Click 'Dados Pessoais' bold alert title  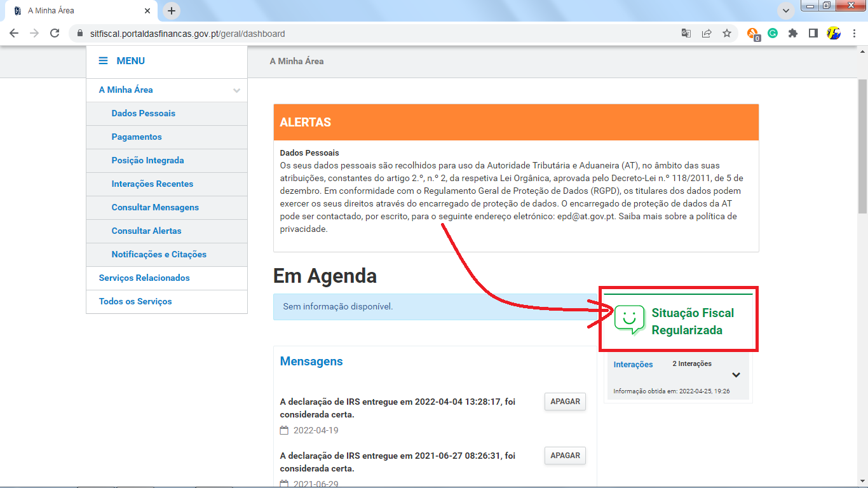coord(309,153)
